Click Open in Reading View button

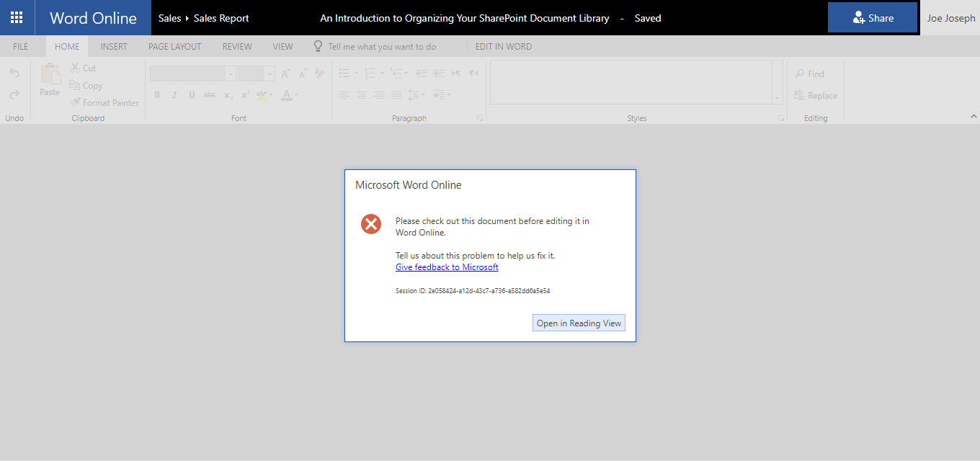(579, 322)
